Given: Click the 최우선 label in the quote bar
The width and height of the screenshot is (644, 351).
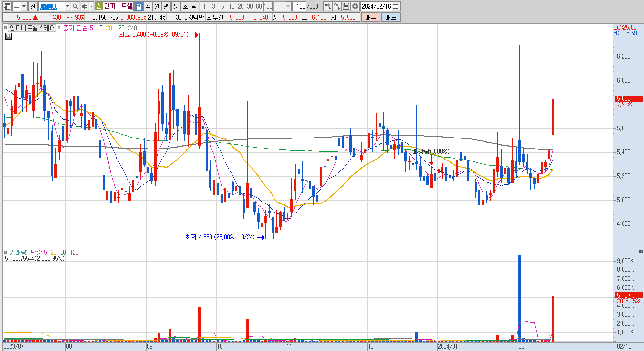Looking at the screenshot, I should point(215,17).
